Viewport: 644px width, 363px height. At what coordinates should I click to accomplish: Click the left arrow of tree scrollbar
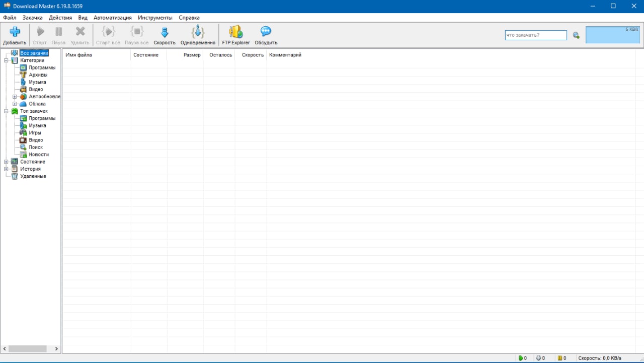coord(5,348)
